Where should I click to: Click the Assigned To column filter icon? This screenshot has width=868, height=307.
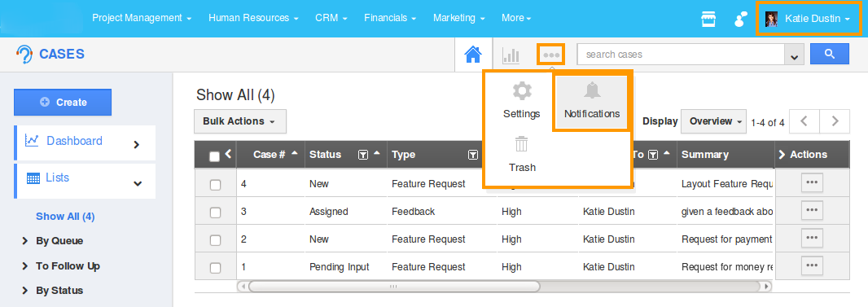pyautogui.click(x=653, y=155)
